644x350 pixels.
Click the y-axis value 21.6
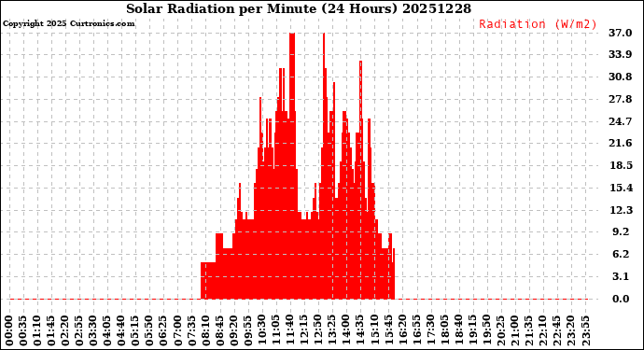620,143
